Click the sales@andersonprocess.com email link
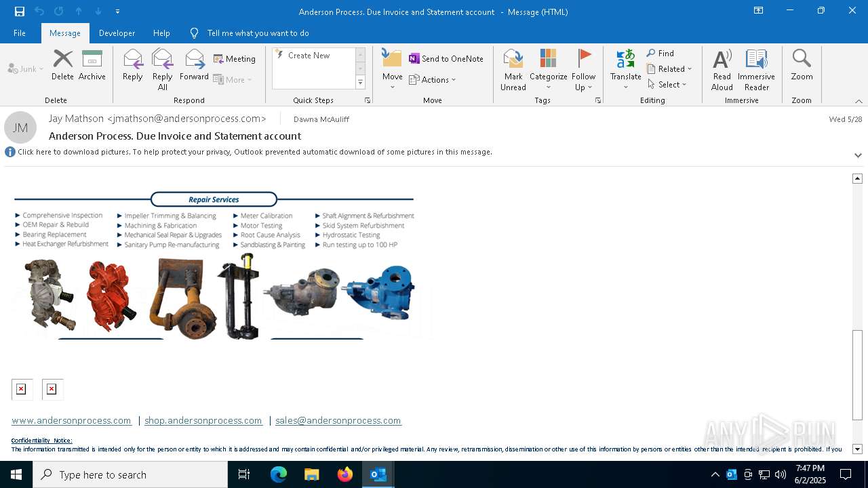The height and width of the screenshot is (488, 868). 338,420
